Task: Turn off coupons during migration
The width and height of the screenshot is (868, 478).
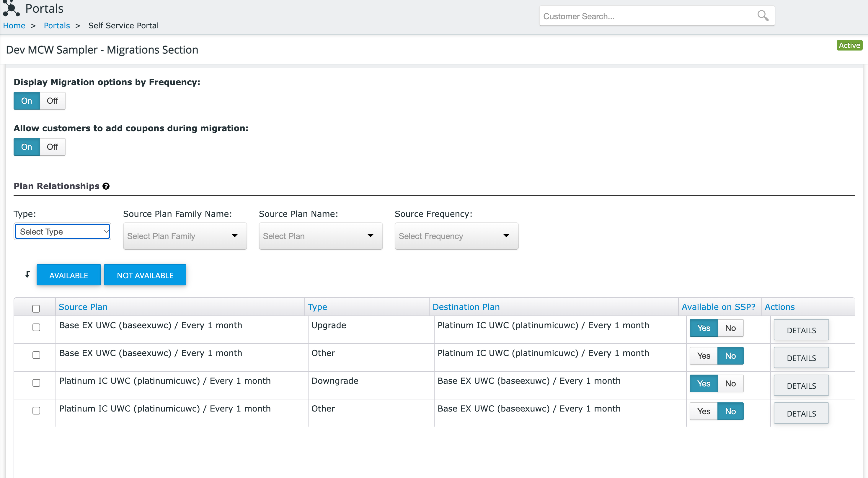Action: click(52, 147)
